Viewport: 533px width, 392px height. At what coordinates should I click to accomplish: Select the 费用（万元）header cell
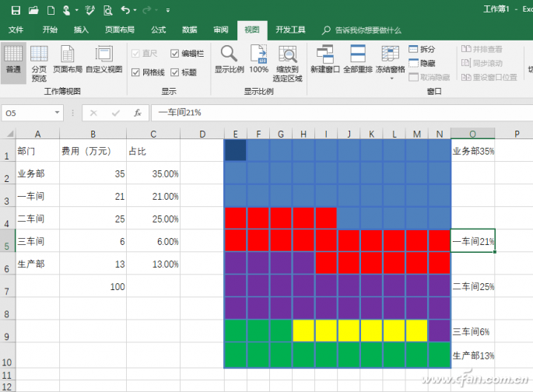93,150
